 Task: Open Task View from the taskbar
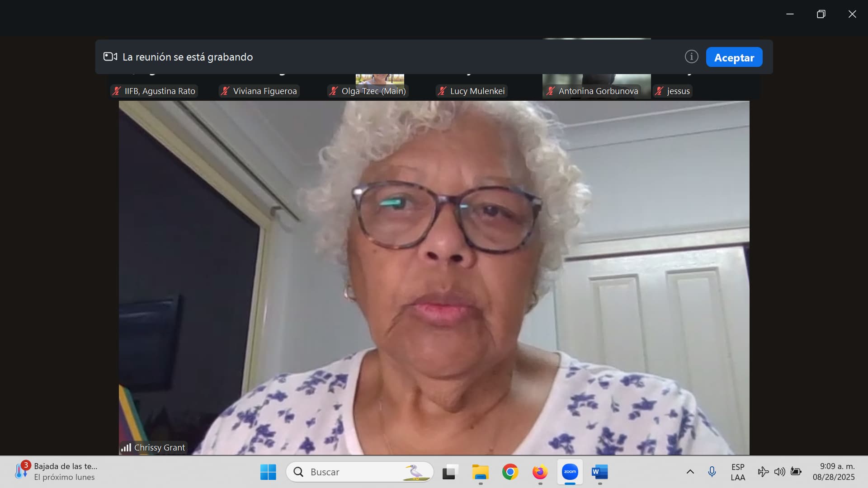(x=450, y=472)
